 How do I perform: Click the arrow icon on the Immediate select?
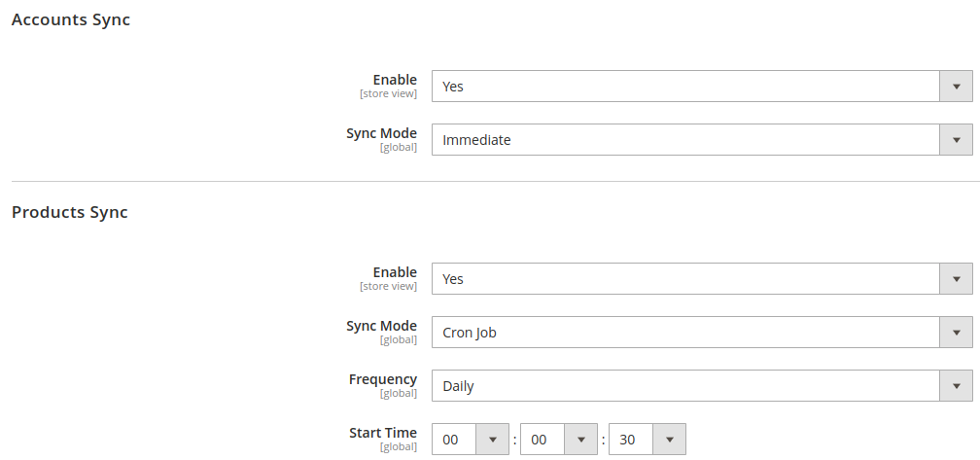957,140
